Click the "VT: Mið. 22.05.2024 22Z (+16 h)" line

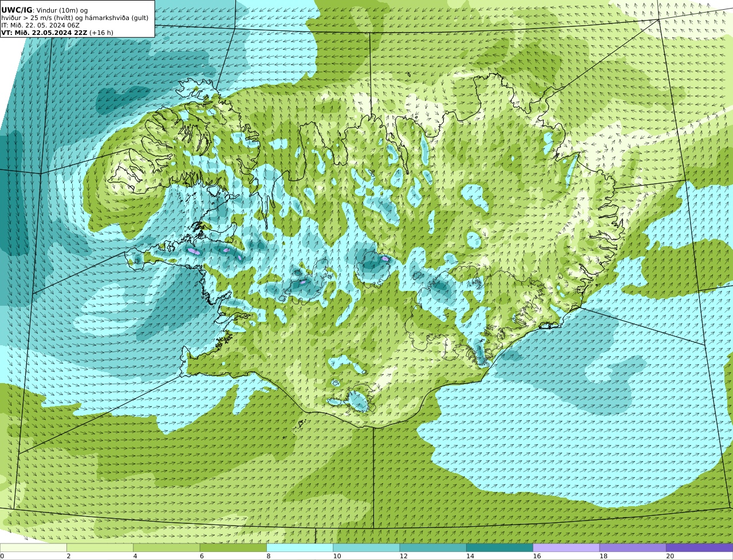point(57,33)
